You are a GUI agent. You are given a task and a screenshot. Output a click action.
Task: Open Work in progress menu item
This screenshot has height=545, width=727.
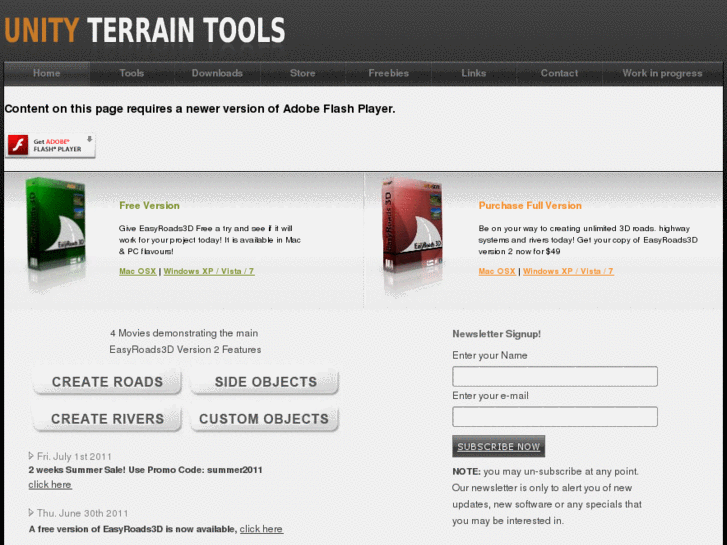point(662,73)
